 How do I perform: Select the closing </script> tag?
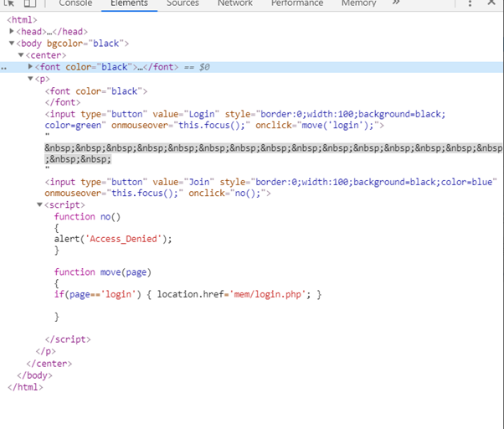(68, 339)
